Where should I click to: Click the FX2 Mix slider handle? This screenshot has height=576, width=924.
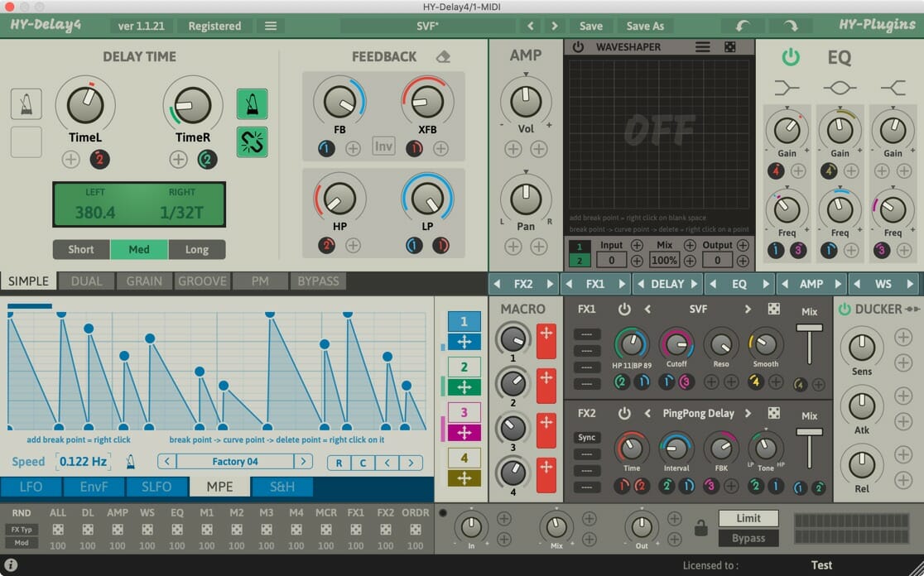[809, 432]
